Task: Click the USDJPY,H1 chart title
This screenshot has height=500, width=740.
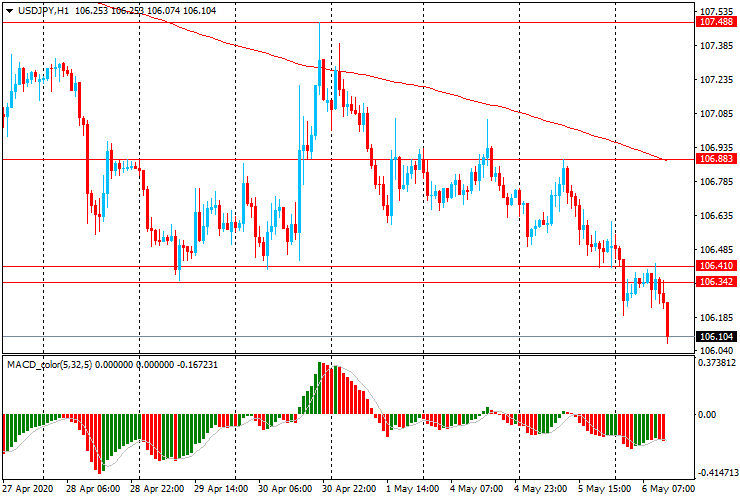Action: (43, 10)
